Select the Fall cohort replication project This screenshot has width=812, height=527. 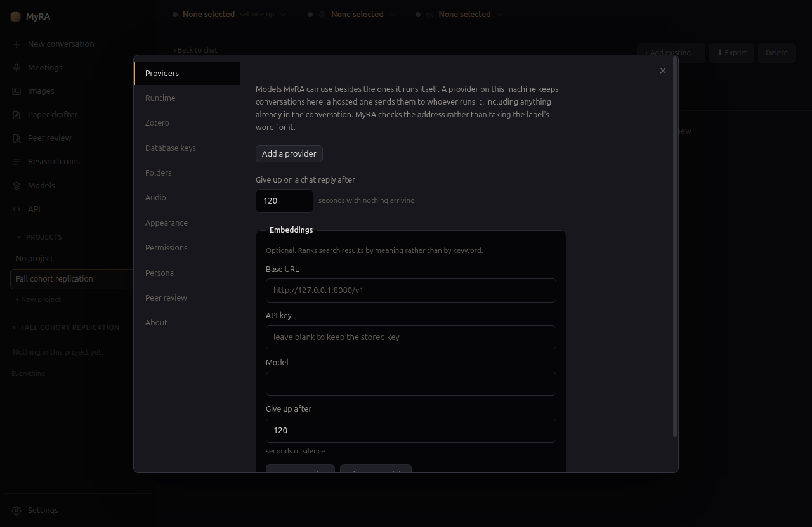click(72, 279)
